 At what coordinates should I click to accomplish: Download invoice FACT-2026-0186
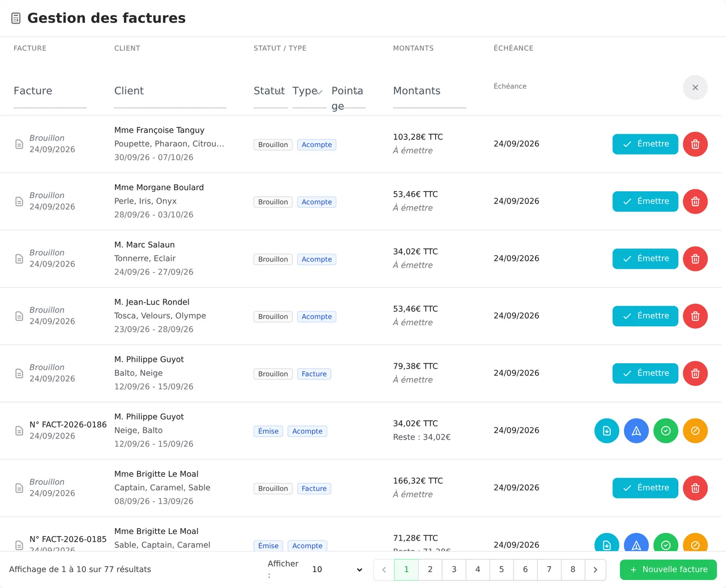[607, 430]
